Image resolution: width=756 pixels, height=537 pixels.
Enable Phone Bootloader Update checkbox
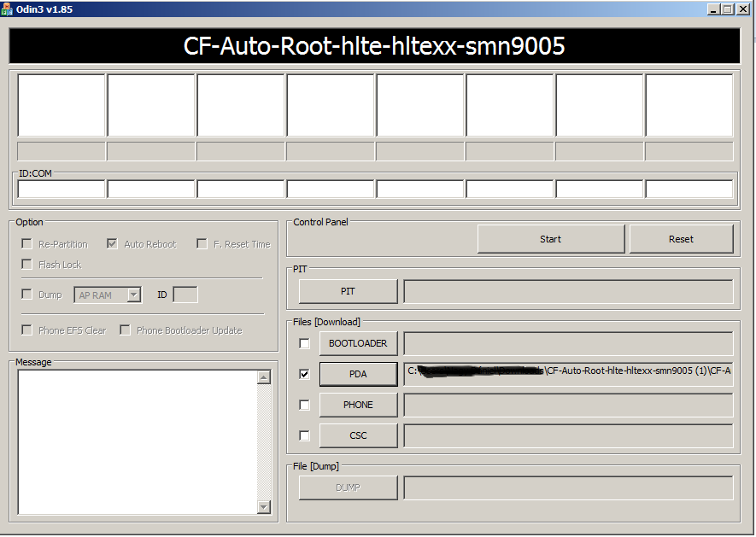(x=125, y=330)
